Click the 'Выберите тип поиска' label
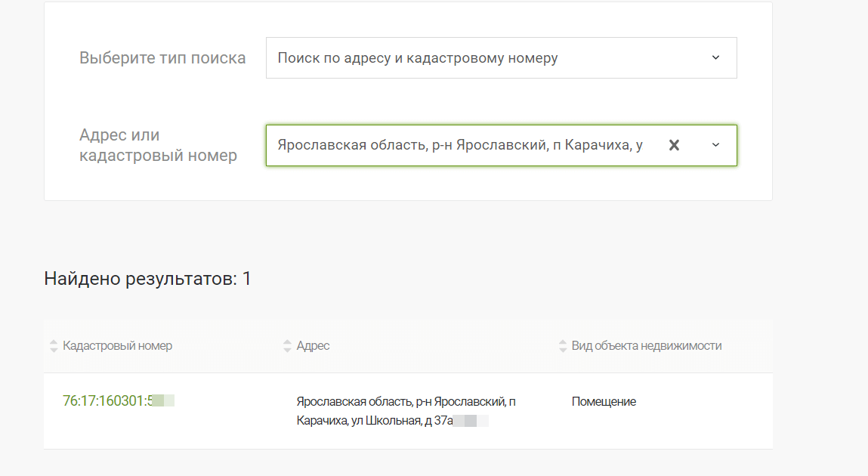This screenshot has height=476, width=868. tap(162, 58)
